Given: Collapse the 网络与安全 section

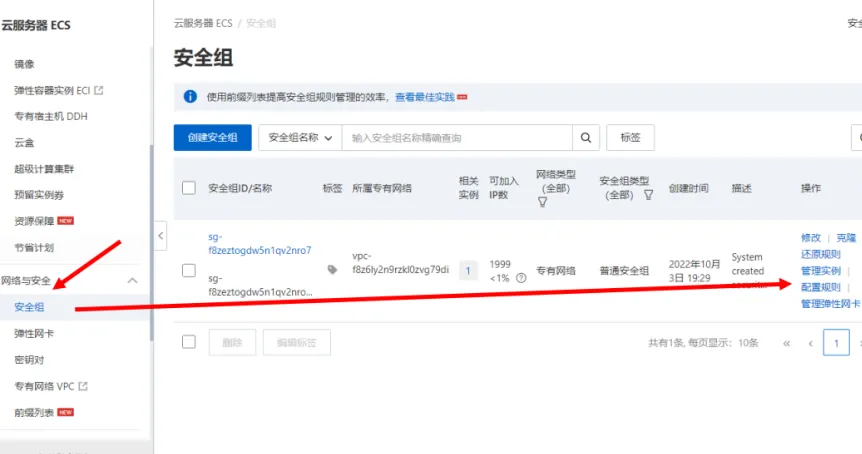Looking at the screenshot, I should [x=132, y=281].
